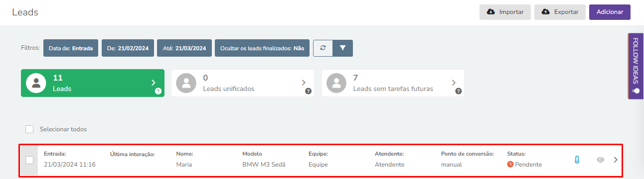Open the Leads unificados card chevron
Viewport: 644px width, 179px height.
point(304,83)
